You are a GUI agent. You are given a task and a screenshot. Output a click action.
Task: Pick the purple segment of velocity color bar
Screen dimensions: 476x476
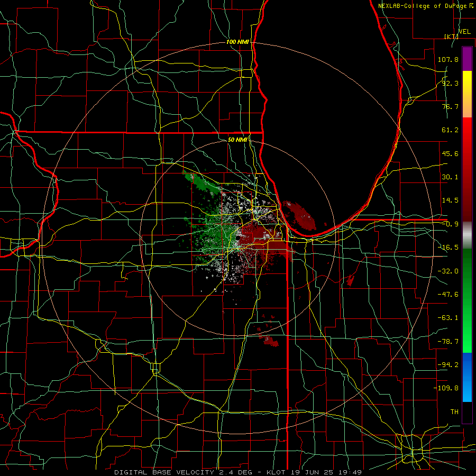point(467,59)
